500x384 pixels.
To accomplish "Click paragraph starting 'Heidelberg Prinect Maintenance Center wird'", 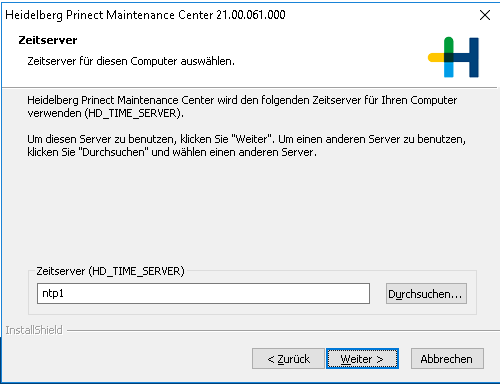I will (x=242, y=107).
